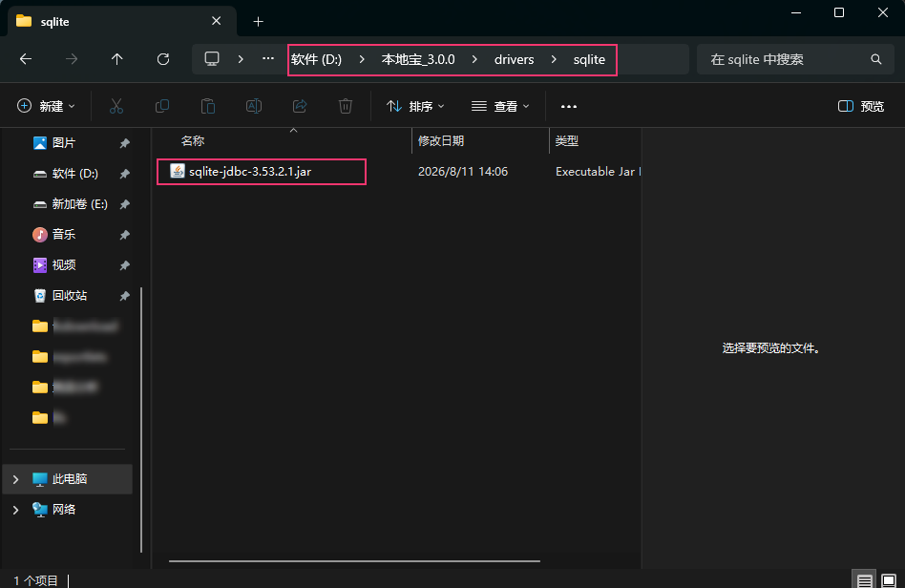
Task: Click the Copy icon in toolbar
Action: 162,106
